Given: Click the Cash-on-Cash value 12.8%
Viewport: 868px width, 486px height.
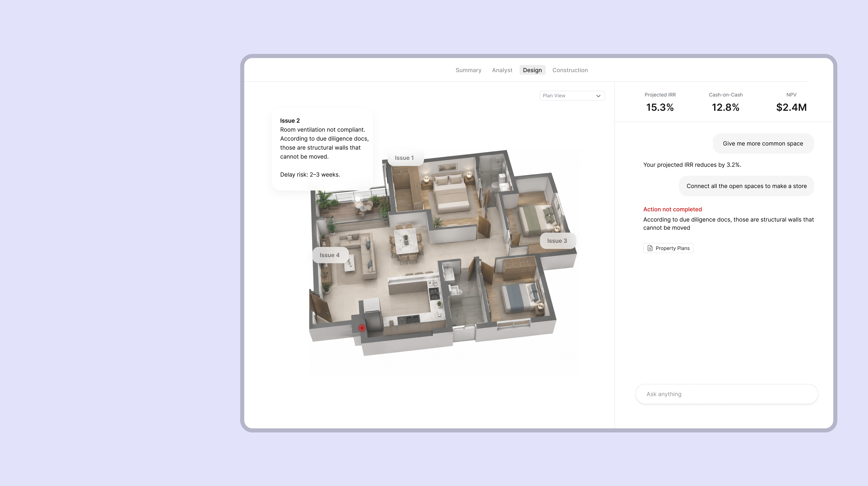Looking at the screenshot, I should (725, 107).
